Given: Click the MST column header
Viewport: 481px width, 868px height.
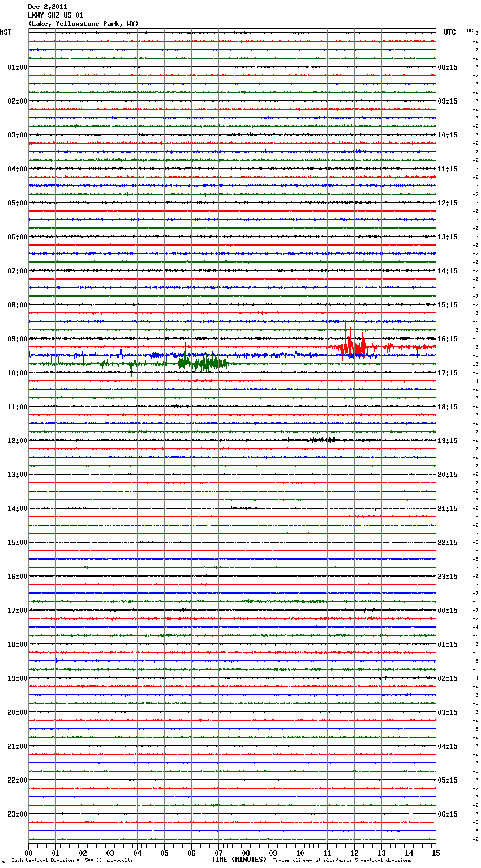Looking at the screenshot, I should 6,32.
